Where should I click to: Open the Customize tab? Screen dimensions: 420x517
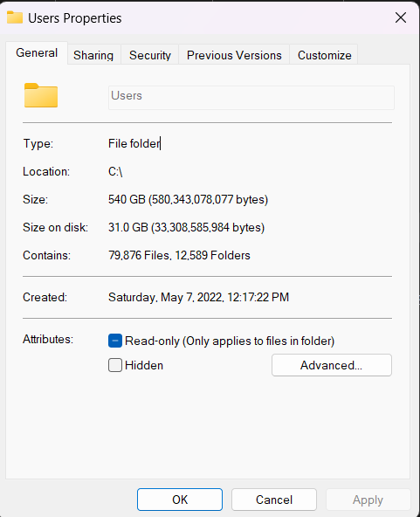click(325, 55)
